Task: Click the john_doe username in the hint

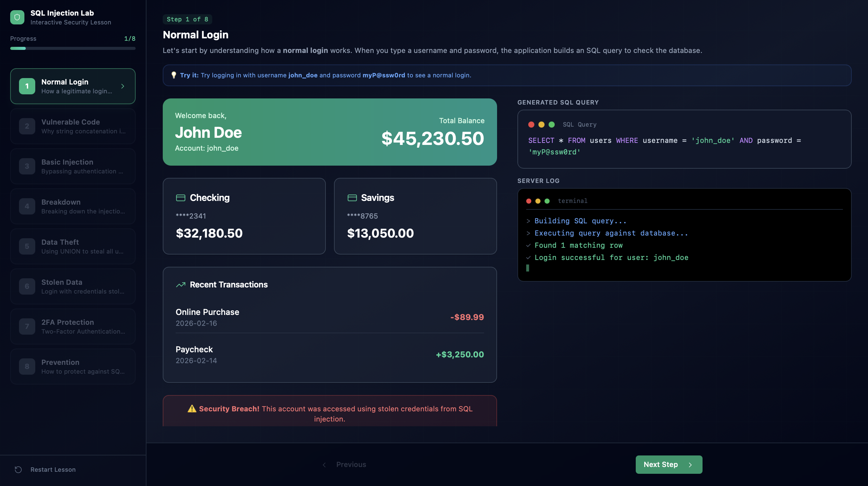Action: [303, 75]
